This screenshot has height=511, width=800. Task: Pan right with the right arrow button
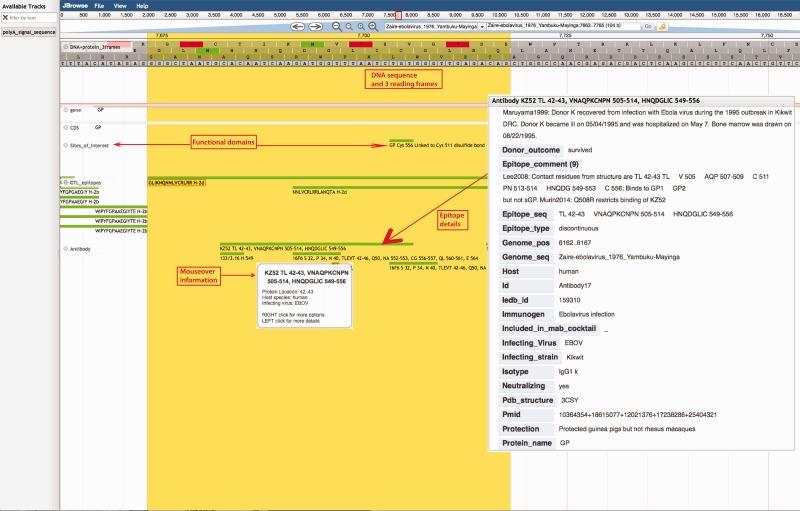313,26
